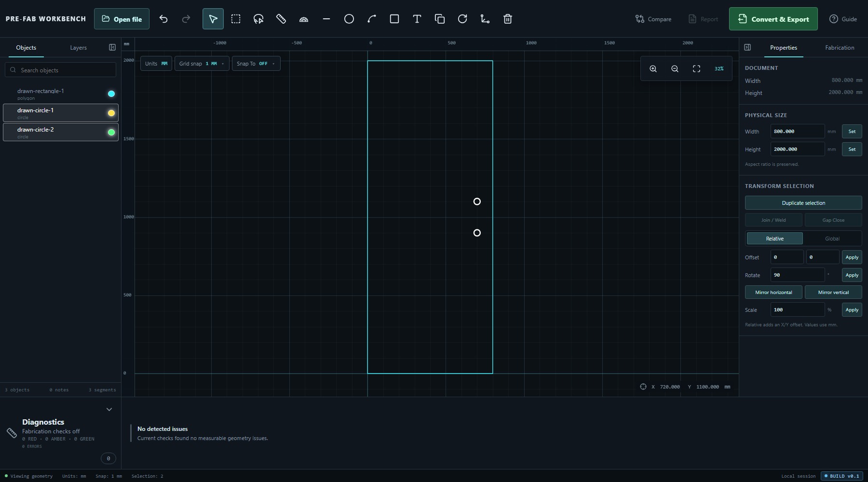The height and width of the screenshot is (482, 868).
Task: Open the Objects tab
Action: tap(26, 48)
